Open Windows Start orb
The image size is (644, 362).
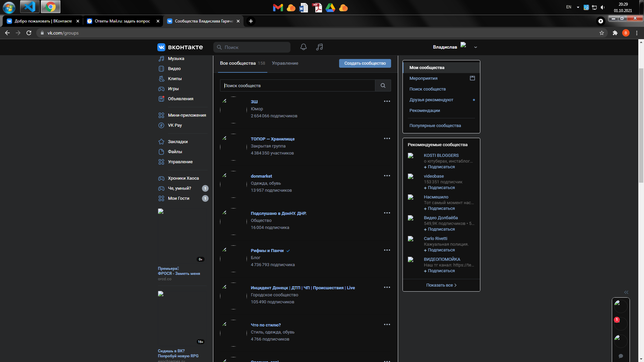tap(9, 7)
